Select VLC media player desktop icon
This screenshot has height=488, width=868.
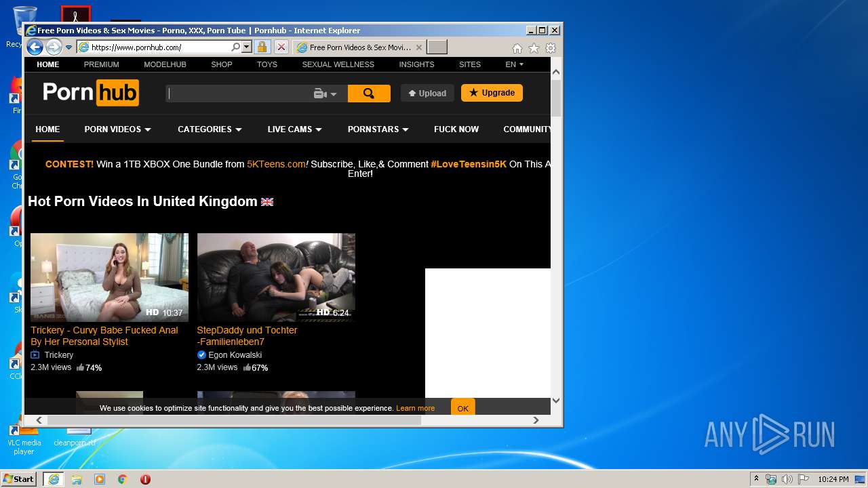(24, 439)
